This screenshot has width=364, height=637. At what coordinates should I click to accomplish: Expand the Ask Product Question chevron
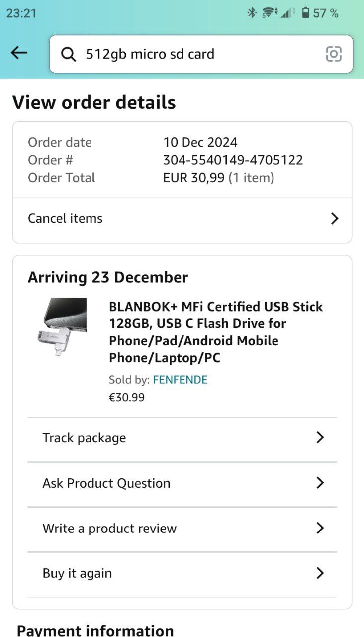coord(320,483)
